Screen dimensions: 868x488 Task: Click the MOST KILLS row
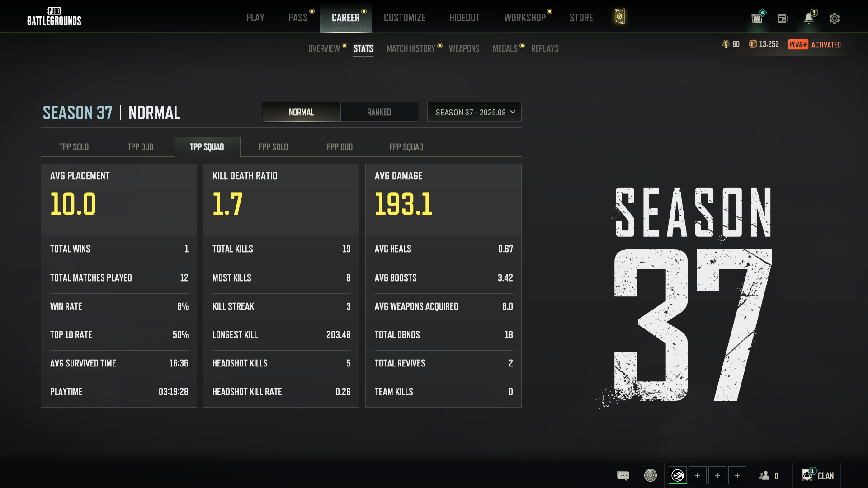coord(282,278)
